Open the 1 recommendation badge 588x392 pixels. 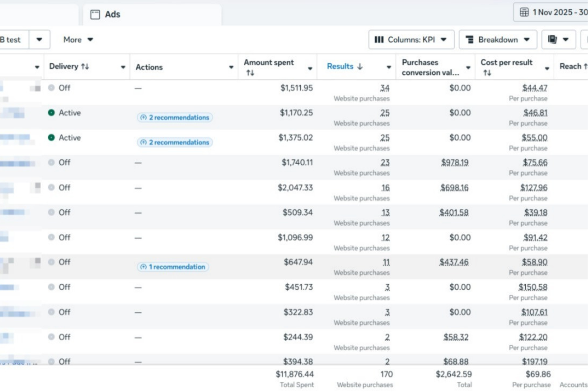coord(173,267)
